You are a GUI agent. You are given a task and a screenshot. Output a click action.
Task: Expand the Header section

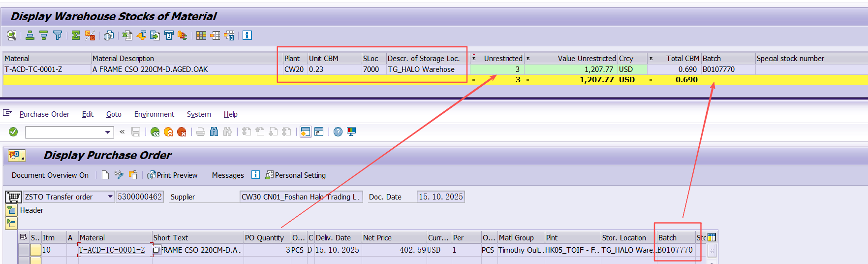(11, 210)
